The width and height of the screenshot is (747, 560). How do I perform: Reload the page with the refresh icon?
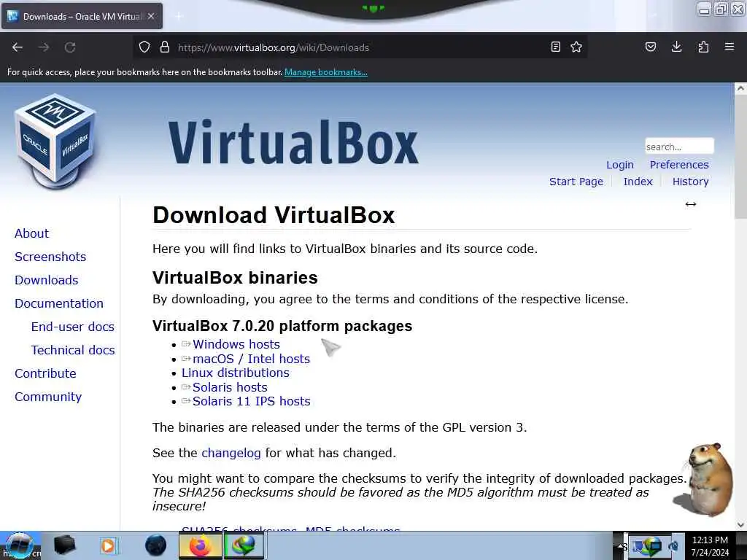tap(70, 47)
